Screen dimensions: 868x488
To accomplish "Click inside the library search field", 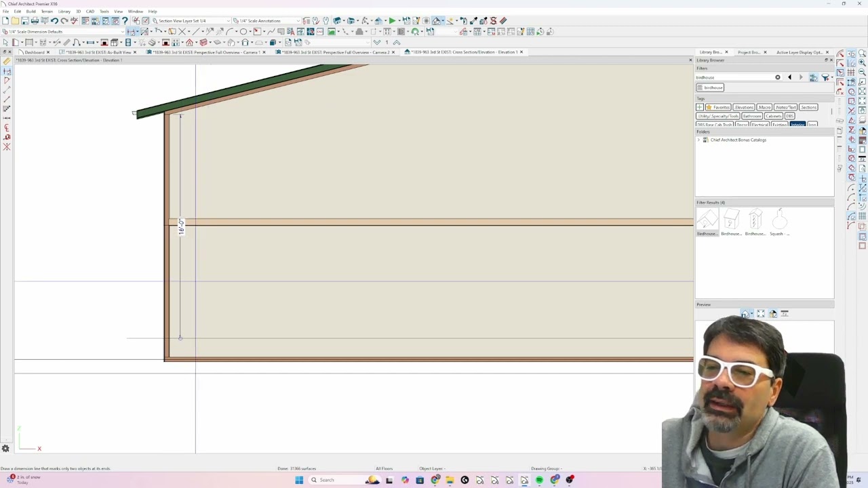I will point(734,77).
